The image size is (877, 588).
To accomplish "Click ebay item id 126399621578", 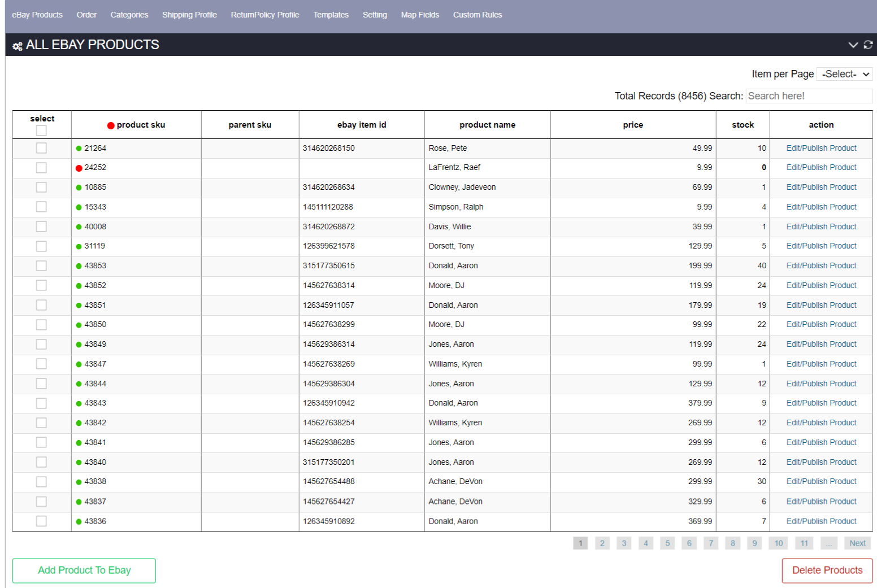I will click(329, 246).
